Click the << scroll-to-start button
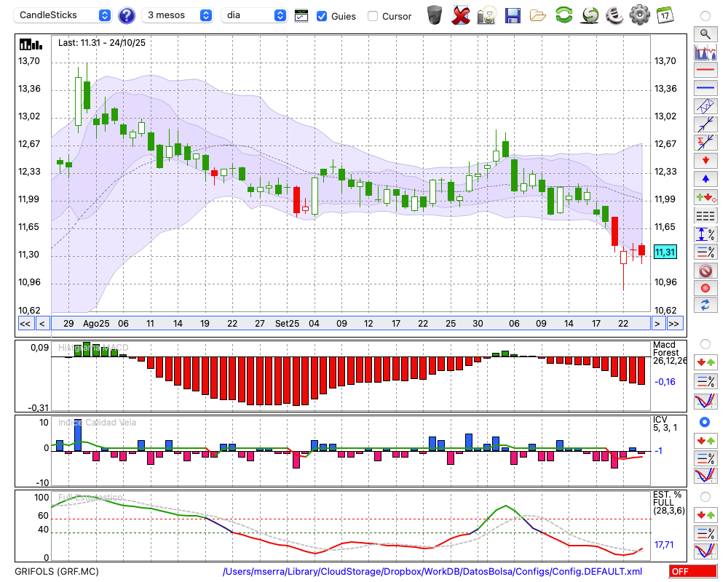Screen dimensions: 728x582 (x=25, y=324)
